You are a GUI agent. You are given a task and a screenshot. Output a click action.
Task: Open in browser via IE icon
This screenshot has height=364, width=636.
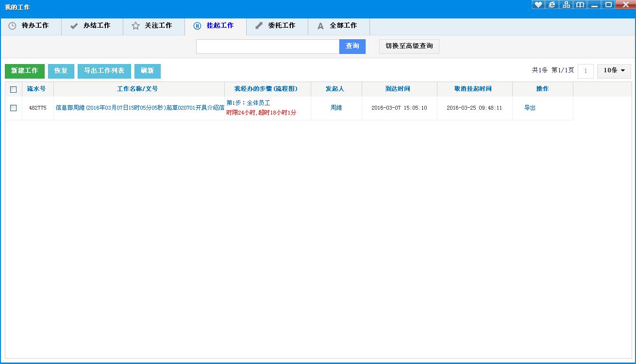pos(552,5)
